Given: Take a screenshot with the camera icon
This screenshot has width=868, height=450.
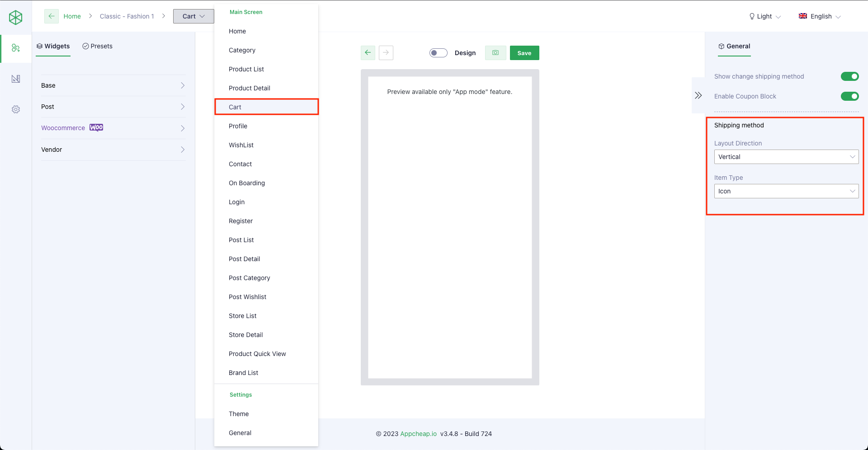Looking at the screenshot, I should (495, 53).
